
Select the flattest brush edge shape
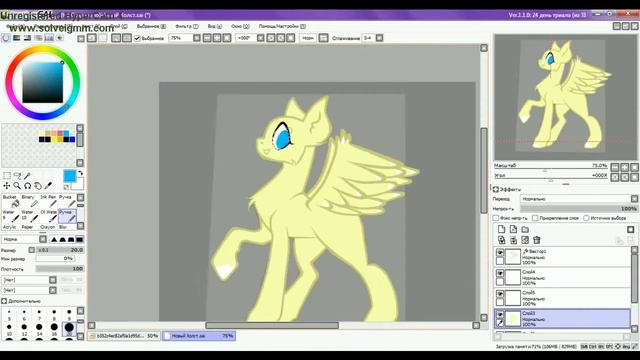pos(80,239)
